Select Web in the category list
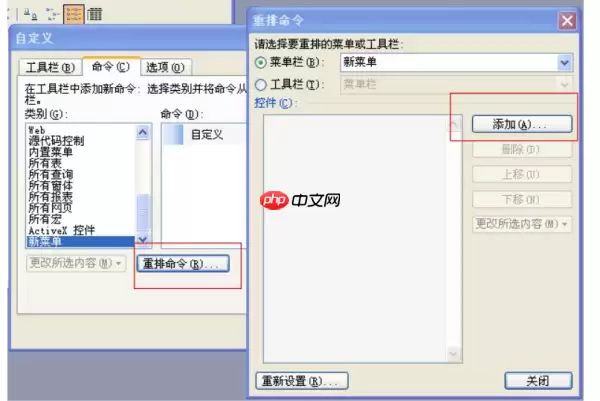600x401 pixels. (x=81, y=130)
